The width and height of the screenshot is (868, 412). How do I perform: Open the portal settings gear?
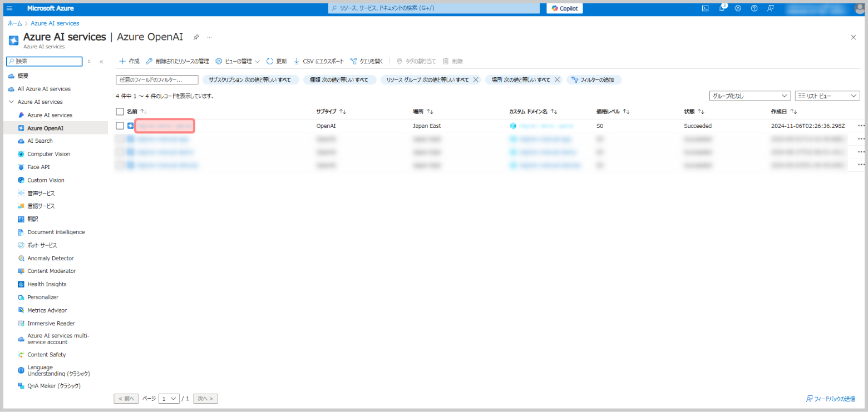pyautogui.click(x=738, y=8)
